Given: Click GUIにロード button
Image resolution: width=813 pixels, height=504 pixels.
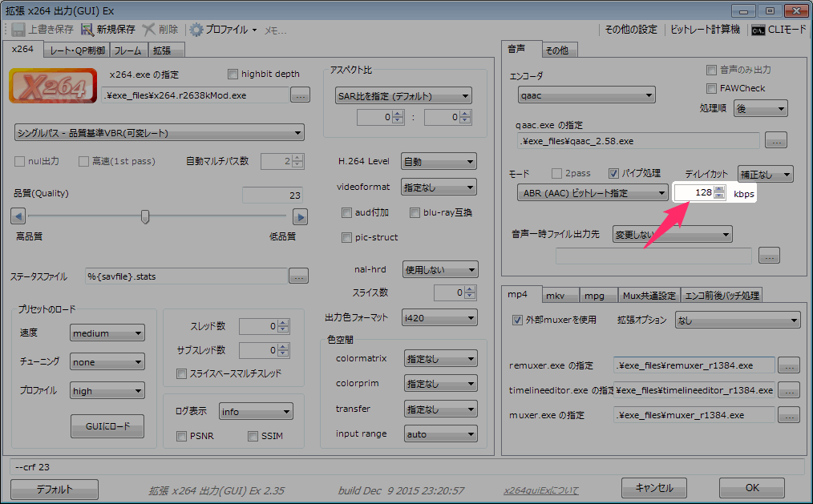Looking at the screenshot, I should coord(107,426).
